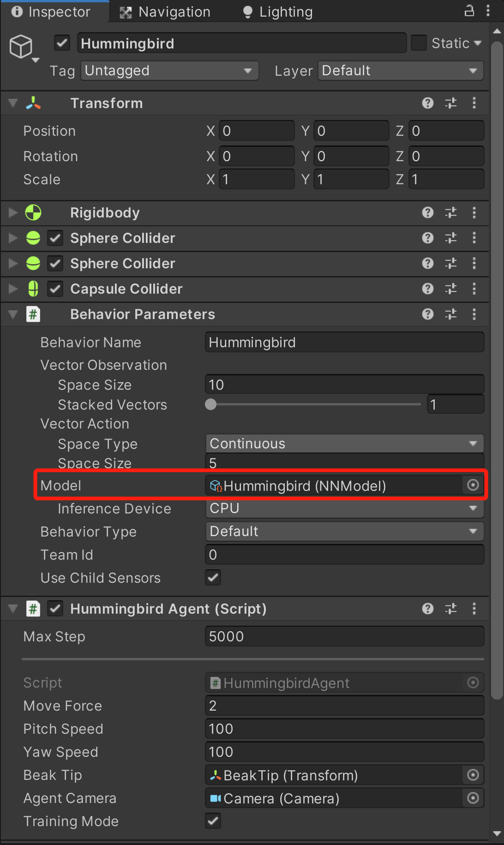
Task: Uncheck Use Child Sensors
Action: [x=213, y=578]
